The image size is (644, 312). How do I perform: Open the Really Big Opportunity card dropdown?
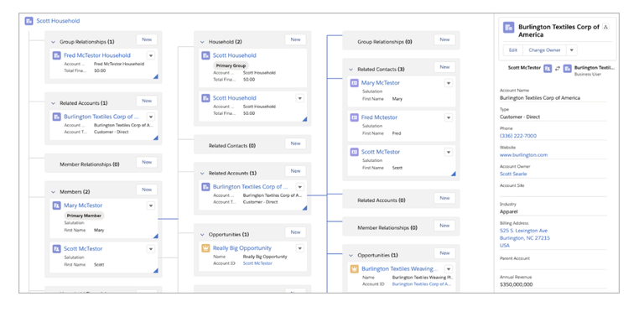[x=300, y=248]
